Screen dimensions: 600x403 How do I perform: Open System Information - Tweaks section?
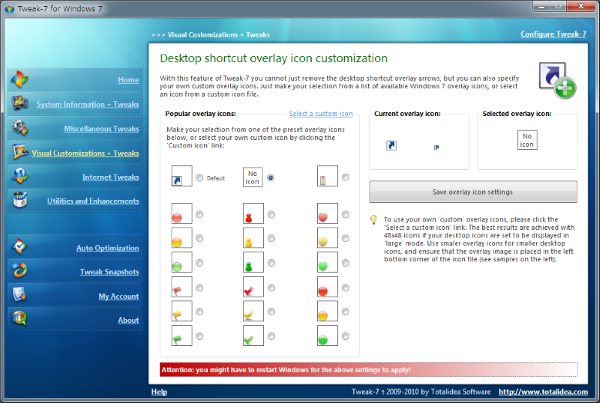[x=88, y=104]
